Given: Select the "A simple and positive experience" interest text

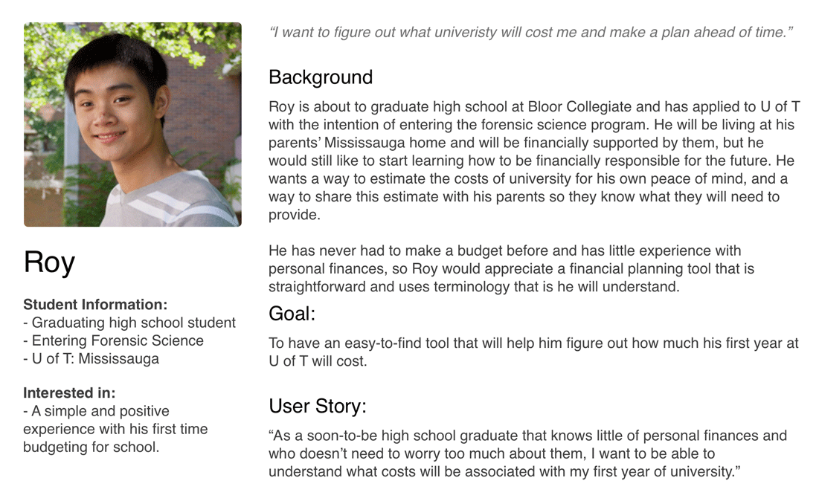Looking at the screenshot, I should click(x=115, y=429).
